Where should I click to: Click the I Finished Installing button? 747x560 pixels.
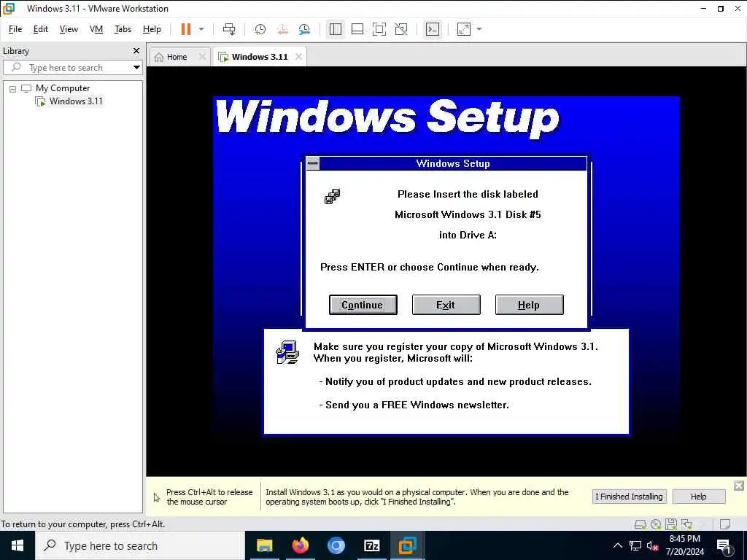(x=629, y=497)
